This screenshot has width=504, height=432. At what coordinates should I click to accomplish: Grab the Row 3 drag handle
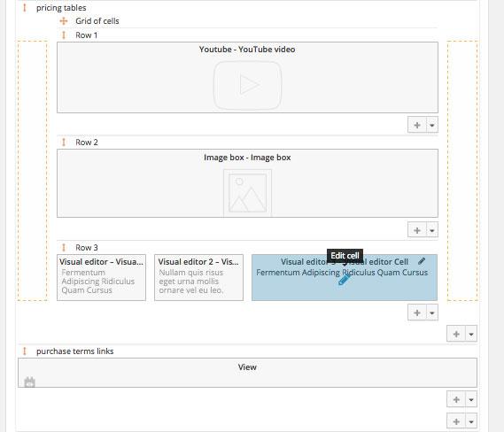tap(64, 247)
